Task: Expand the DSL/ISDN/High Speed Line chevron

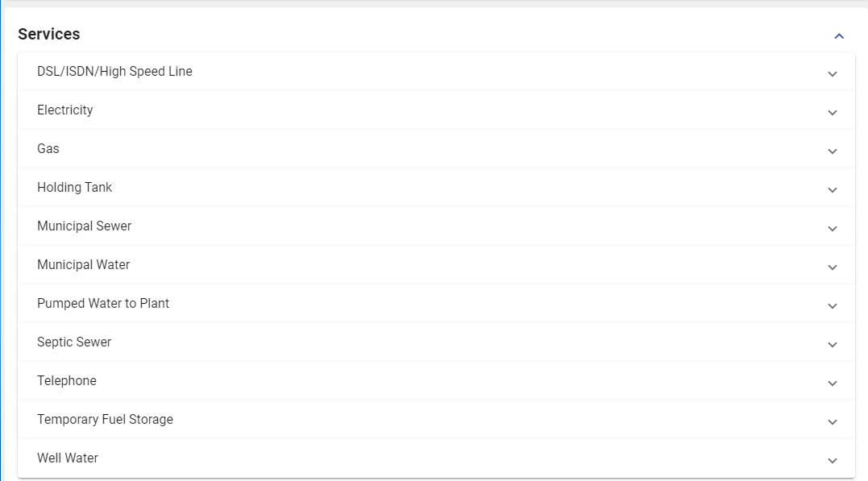Action: [833, 74]
